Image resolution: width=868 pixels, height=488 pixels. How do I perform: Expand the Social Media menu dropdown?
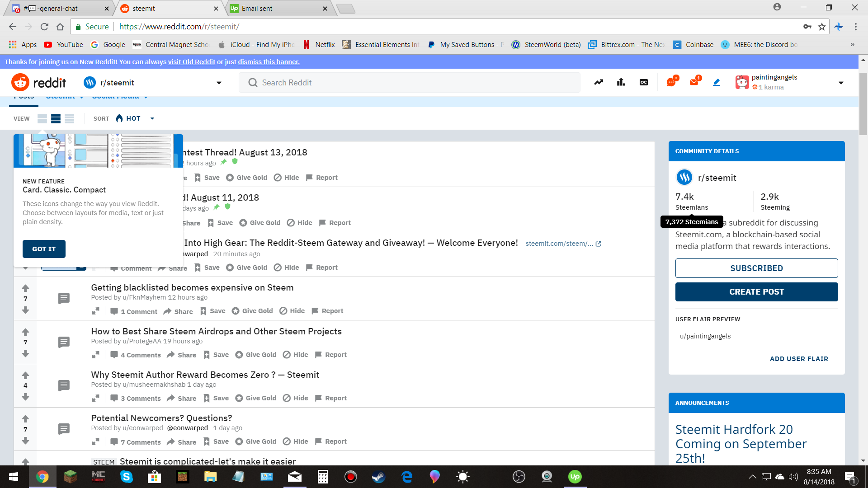[x=146, y=97]
